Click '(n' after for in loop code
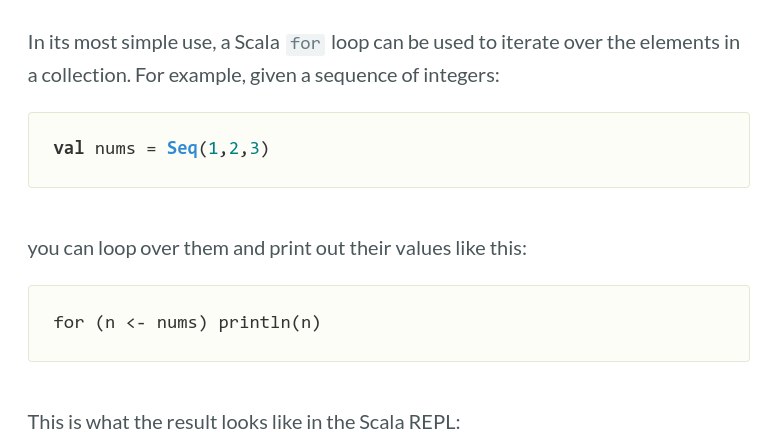Screen dimensions: 779x432 tap(105, 323)
